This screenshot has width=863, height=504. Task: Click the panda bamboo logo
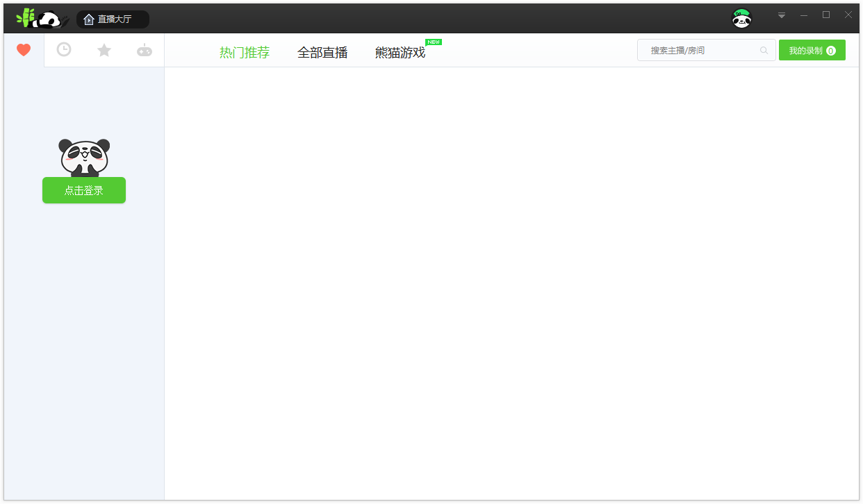tap(40, 19)
